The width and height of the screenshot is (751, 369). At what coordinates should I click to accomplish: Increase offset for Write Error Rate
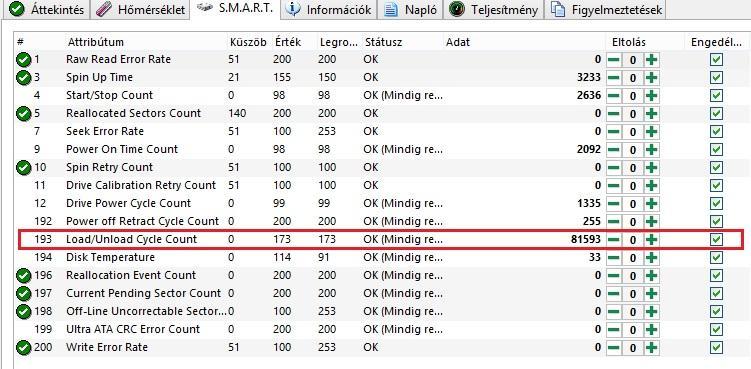pyautogui.click(x=650, y=347)
